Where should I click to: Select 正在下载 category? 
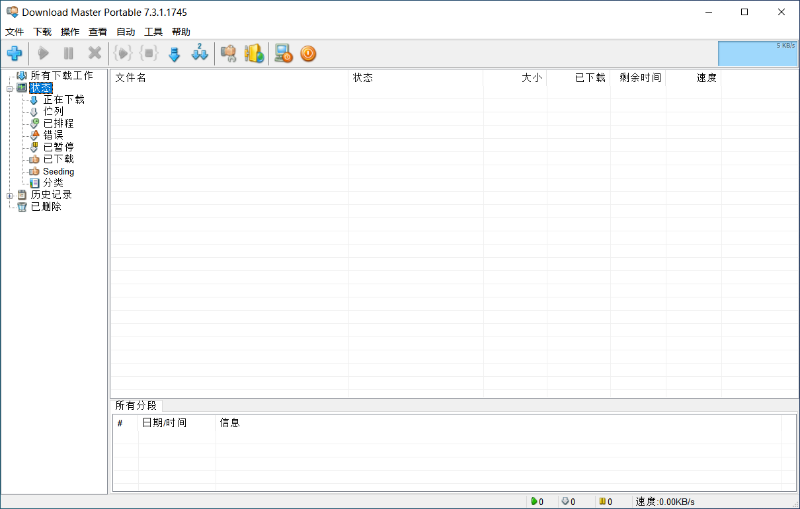coord(64,99)
